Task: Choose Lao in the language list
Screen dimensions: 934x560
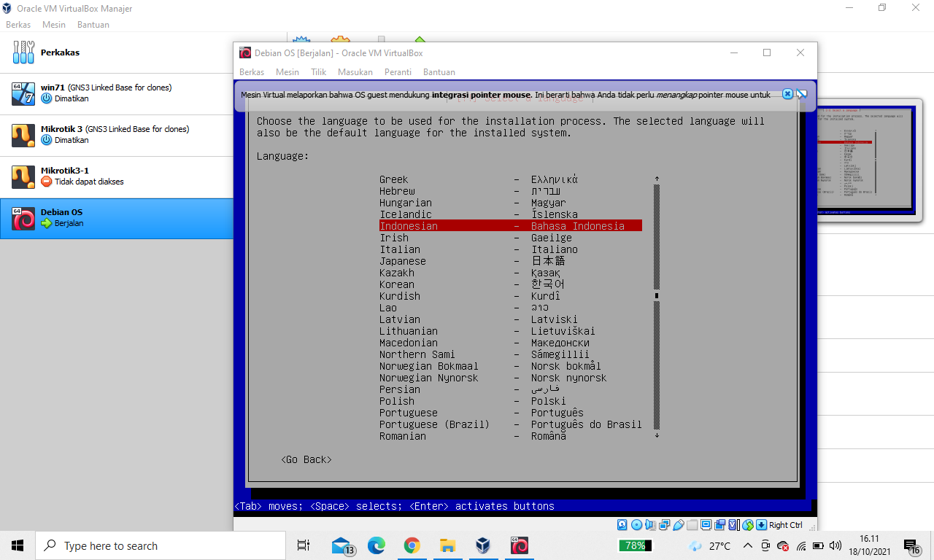Action: point(510,308)
